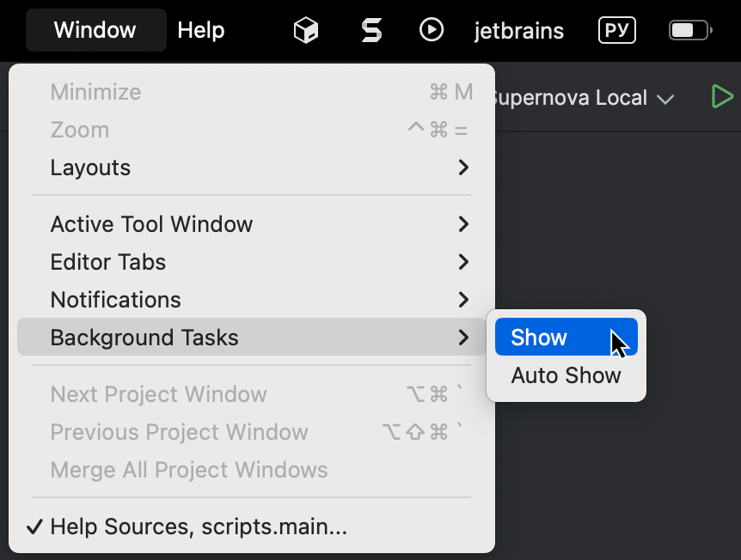Image resolution: width=741 pixels, height=560 pixels.
Task: Click the chevron next to Supernova Local
Action: click(666, 98)
